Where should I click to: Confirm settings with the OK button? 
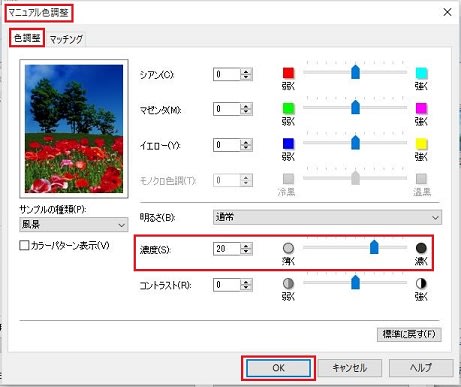[278, 368]
